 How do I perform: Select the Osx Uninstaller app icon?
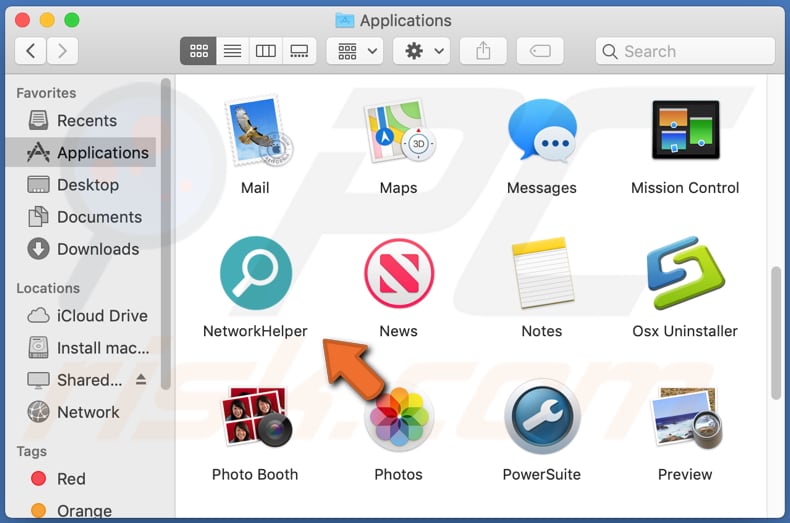pos(685,274)
